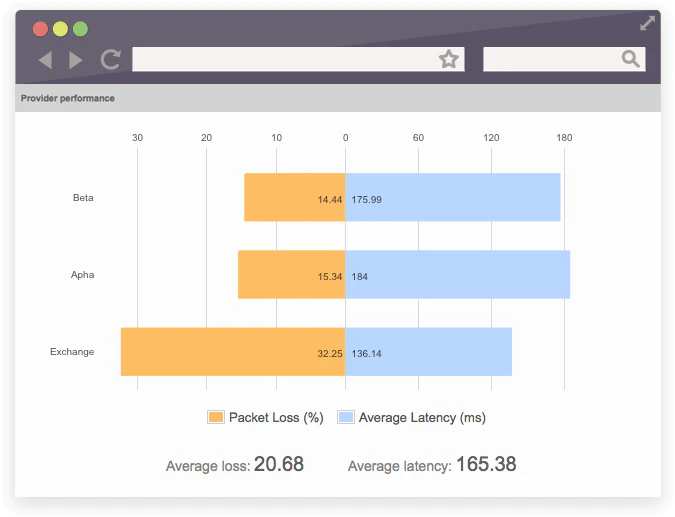
Task: Click the yellow minimize window dot
Action: (60, 29)
